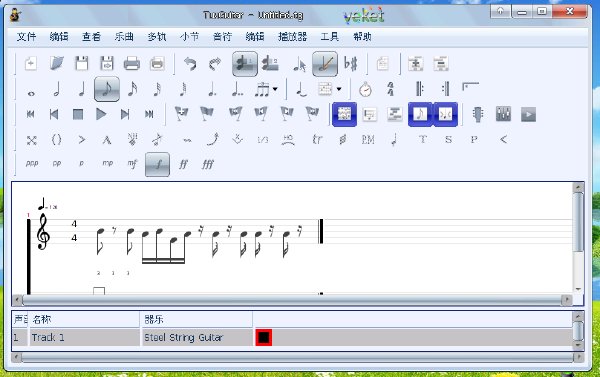Select whole note duration
This screenshot has width=600, height=377.
pos(31,93)
